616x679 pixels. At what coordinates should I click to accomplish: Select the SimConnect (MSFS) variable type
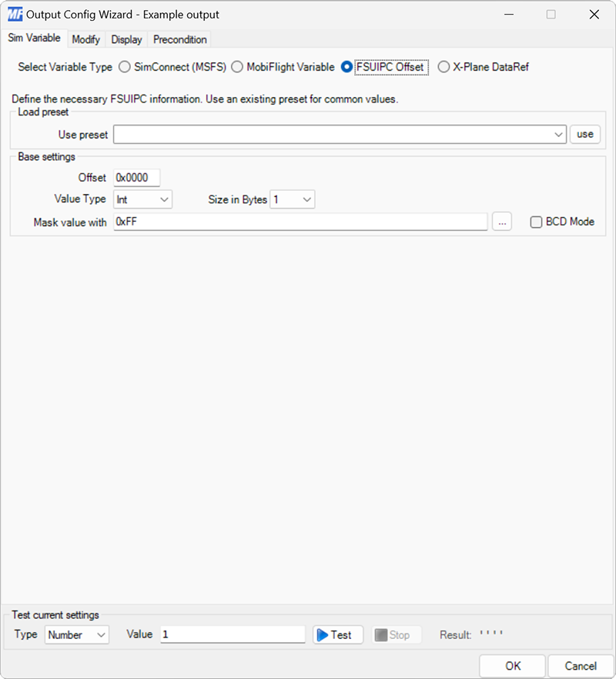point(124,67)
